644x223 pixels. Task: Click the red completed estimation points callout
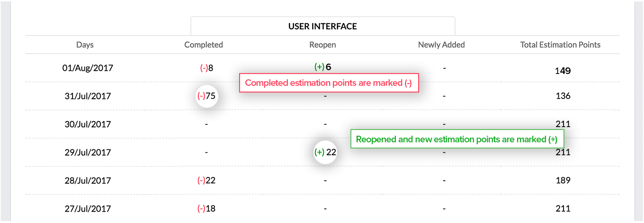[x=329, y=83]
